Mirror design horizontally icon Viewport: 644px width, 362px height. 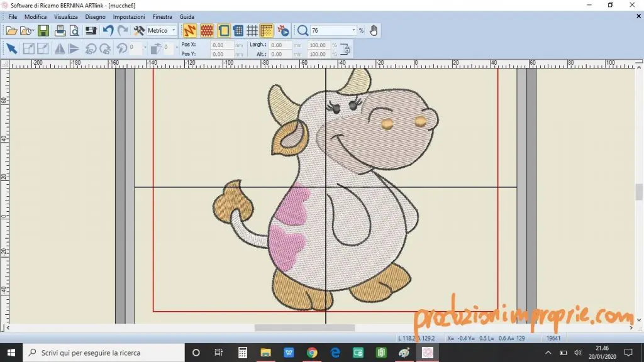[x=60, y=49]
